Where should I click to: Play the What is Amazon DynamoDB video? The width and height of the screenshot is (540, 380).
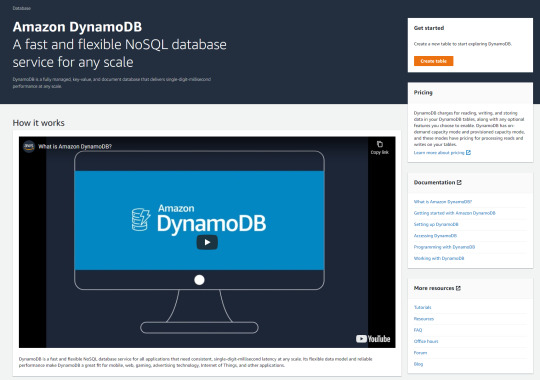[207, 242]
